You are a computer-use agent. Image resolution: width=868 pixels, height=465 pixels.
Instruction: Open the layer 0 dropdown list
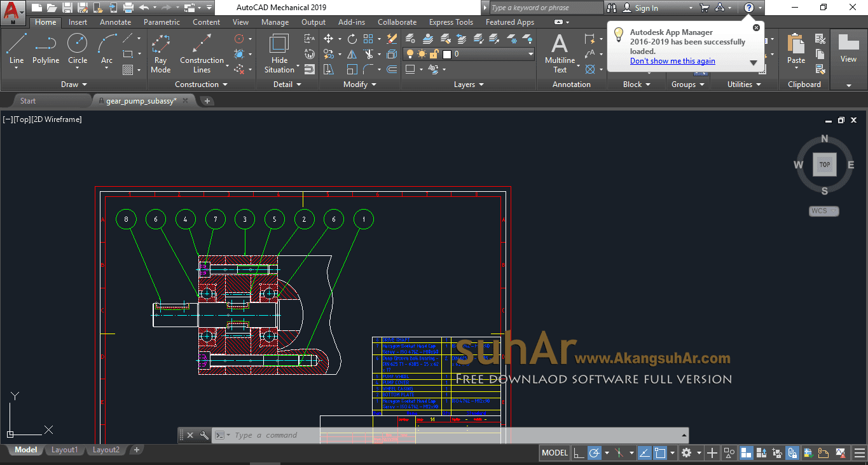pos(530,54)
